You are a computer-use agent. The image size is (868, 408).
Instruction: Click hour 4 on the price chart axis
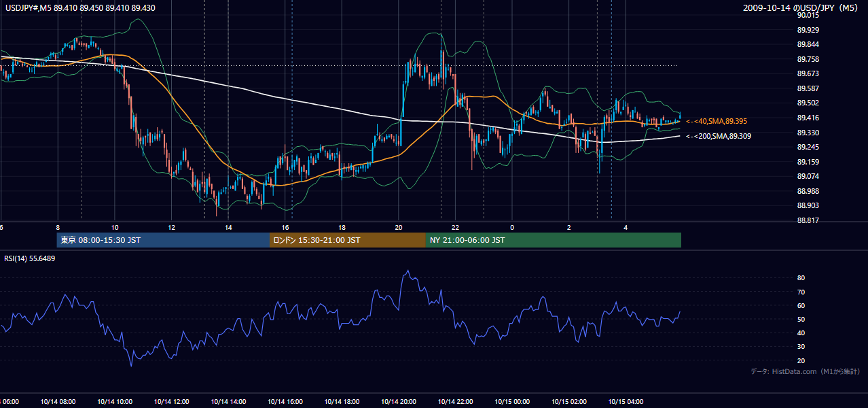tap(626, 227)
